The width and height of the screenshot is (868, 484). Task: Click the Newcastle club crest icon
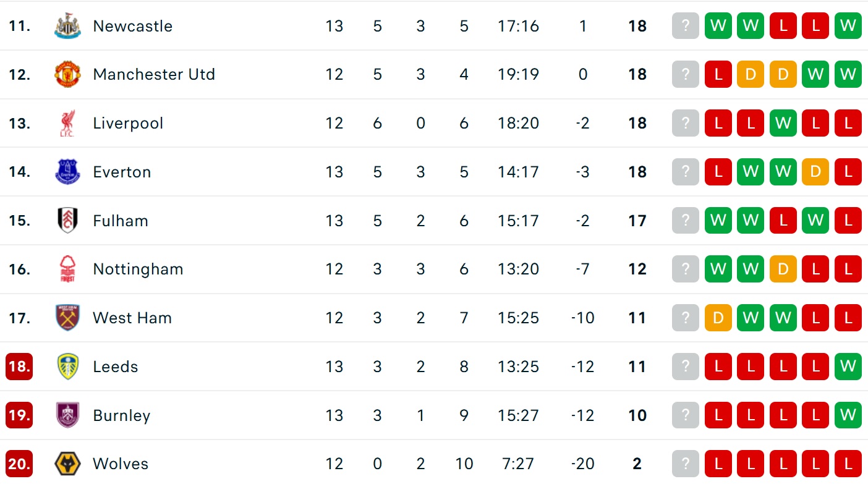click(67, 26)
